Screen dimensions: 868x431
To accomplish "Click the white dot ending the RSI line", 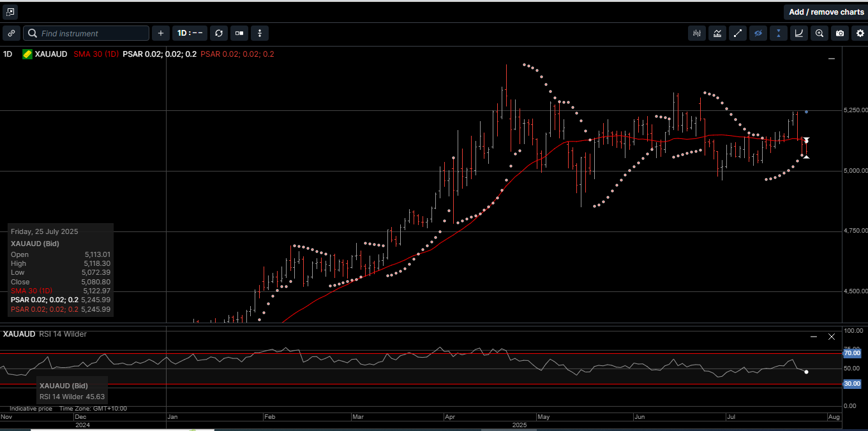I will click(x=807, y=372).
